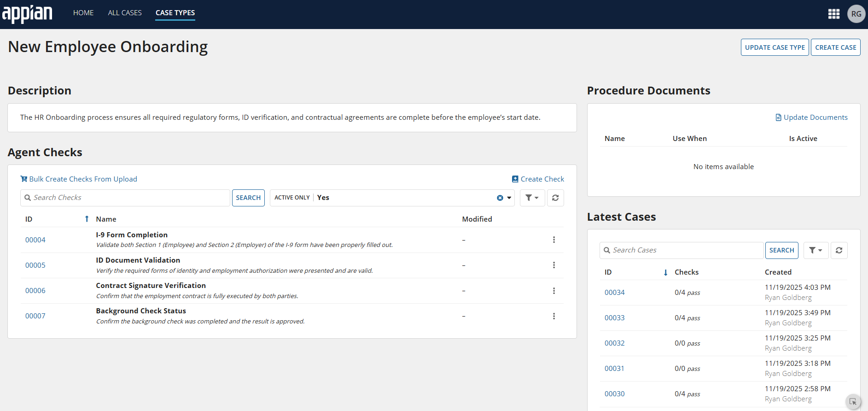Open actions menu for I-9 Form Completion

pos(553,240)
